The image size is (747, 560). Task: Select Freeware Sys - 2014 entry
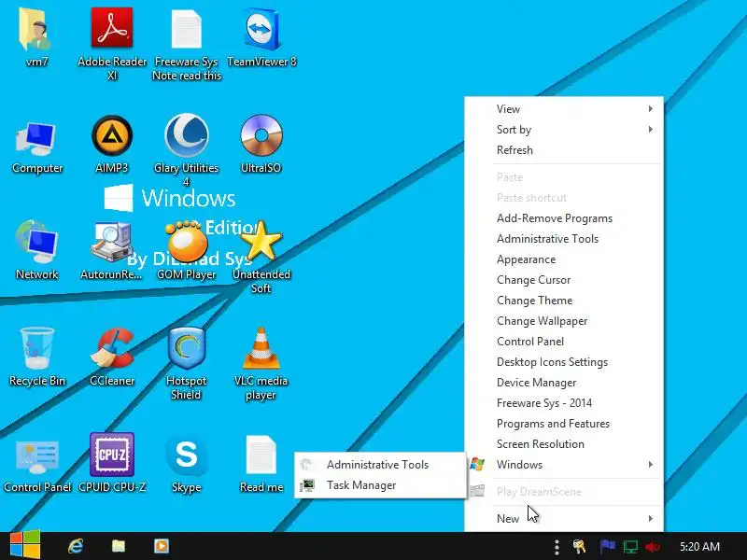[564, 402]
